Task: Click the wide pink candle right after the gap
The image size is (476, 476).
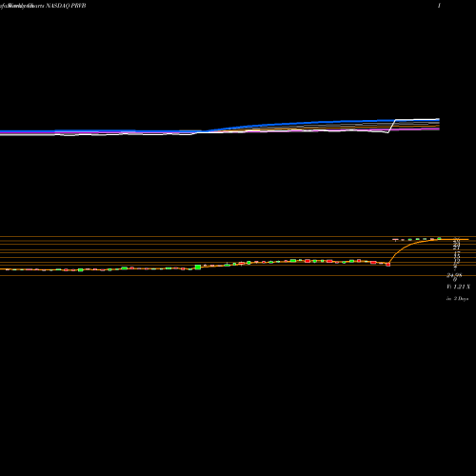Action: 395,240
